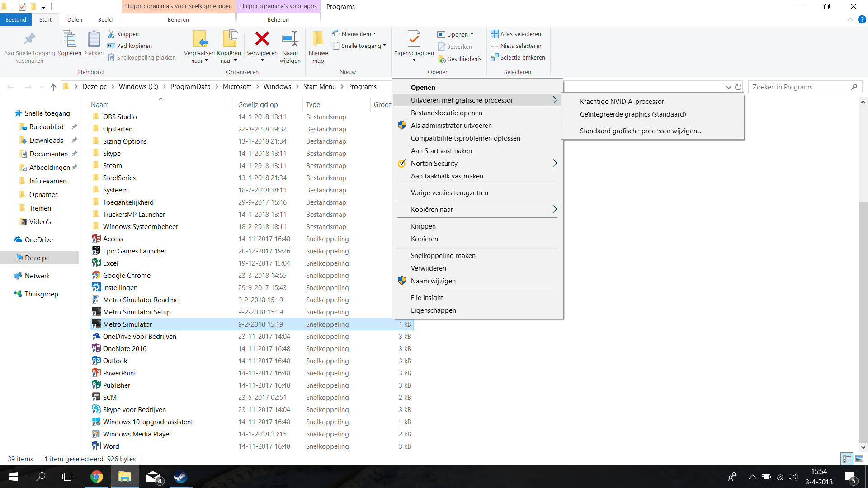Select Downloads in Snelle toegang

[x=46, y=140]
